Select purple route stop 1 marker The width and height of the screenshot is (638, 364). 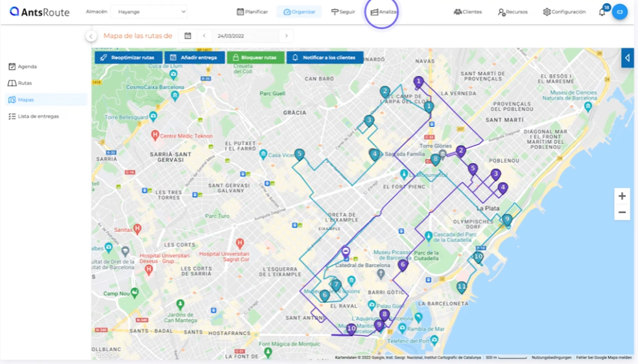point(418,82)
